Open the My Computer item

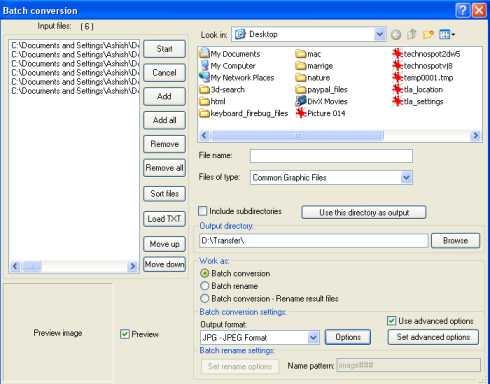pos(228,66)
